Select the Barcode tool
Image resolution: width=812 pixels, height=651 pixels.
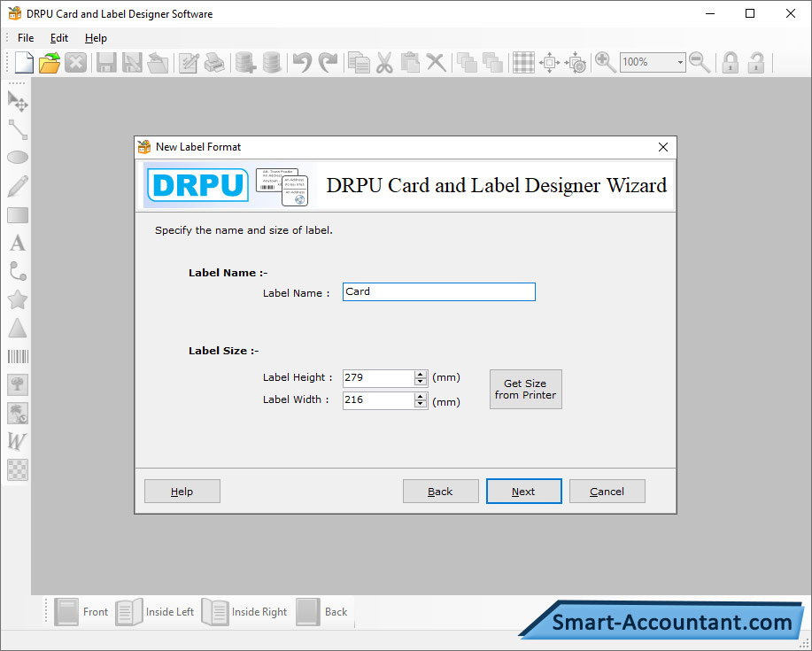pyautogui.click(x=18, y=356)
